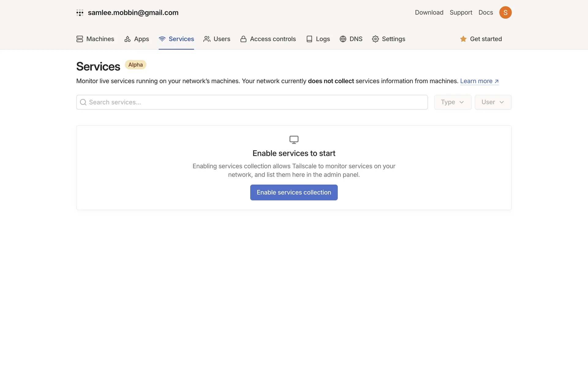The width and height of the screenshot is (588, 368).
Task: Go to the Support page
Action: pos(461,13)
